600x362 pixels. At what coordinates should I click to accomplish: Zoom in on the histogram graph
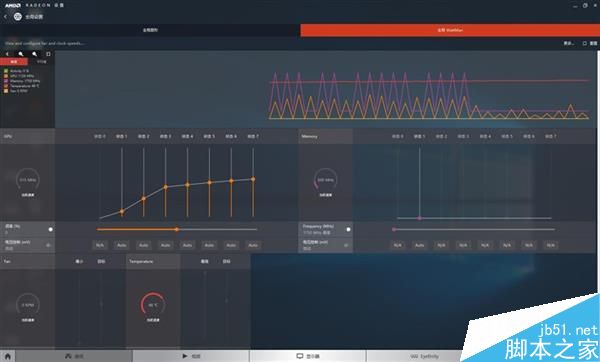(21, 54)
